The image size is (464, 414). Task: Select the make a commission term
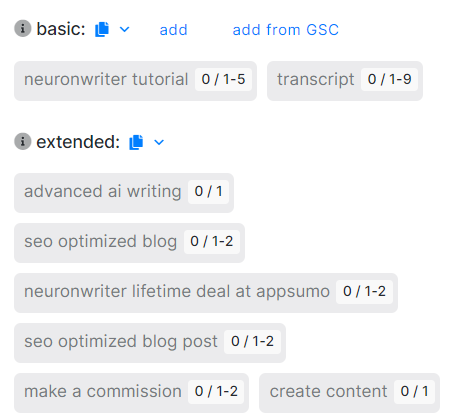[131, 393]
